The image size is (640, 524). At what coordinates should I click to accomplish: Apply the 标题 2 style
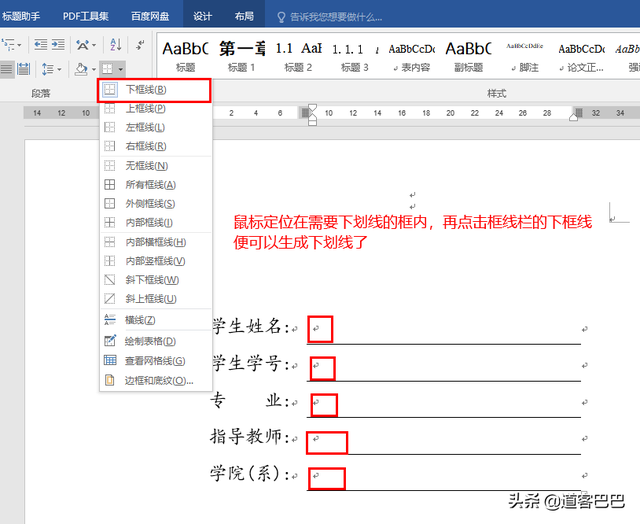298,56
